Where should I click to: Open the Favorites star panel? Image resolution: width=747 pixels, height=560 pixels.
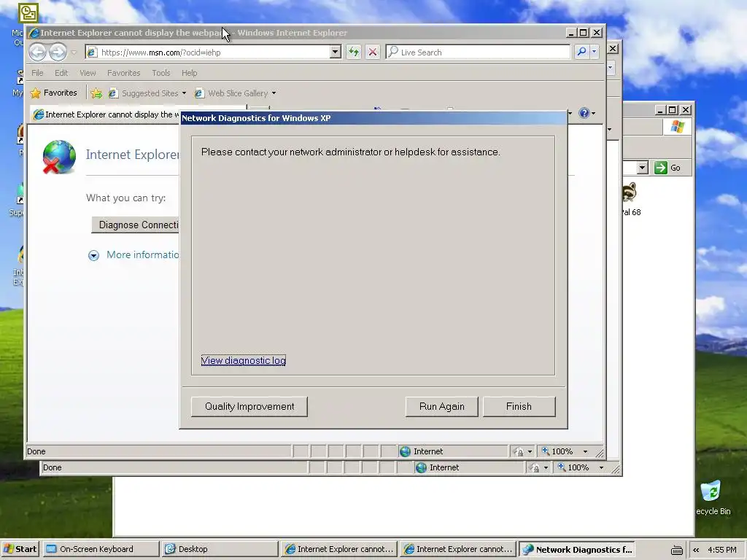click(x=53, y=93)
